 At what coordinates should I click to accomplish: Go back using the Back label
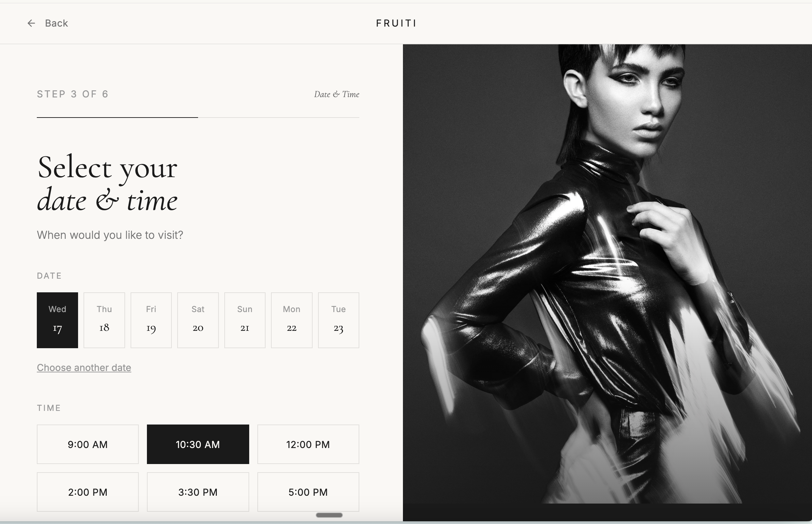pos(57,23)
